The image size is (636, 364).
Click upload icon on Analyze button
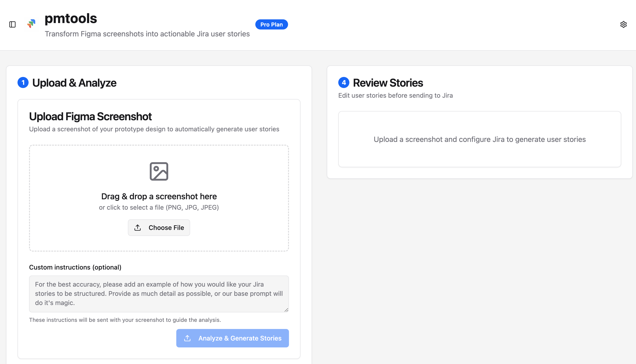tap(187, 338)
